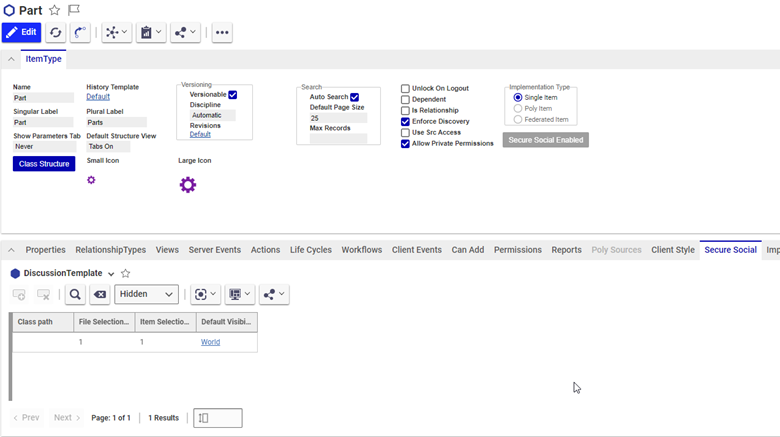Clear search criteria with the eraser icon
This screenshot has height=437, width=780.
100,295
